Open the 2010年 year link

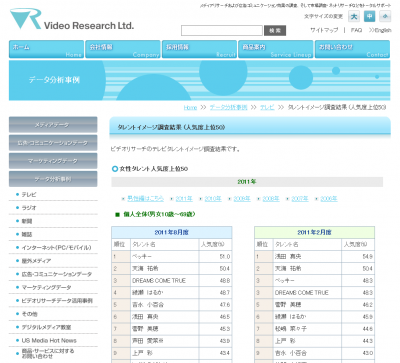pos(213,199)
